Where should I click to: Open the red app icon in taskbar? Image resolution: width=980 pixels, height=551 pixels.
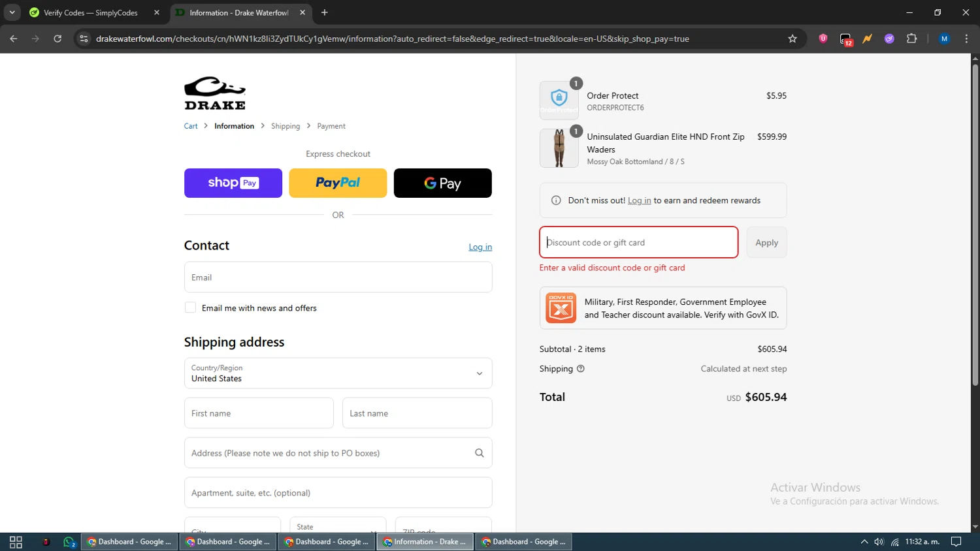point(46,542)
